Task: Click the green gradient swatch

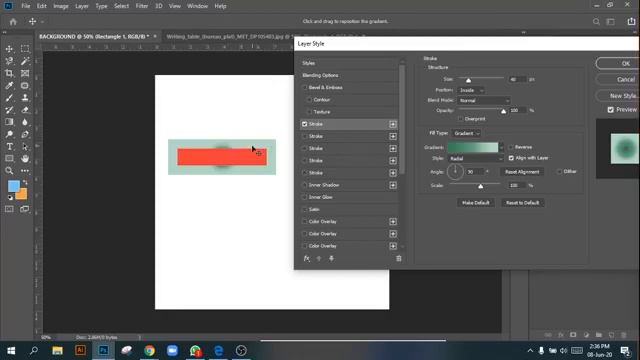Action: point(473,147)
